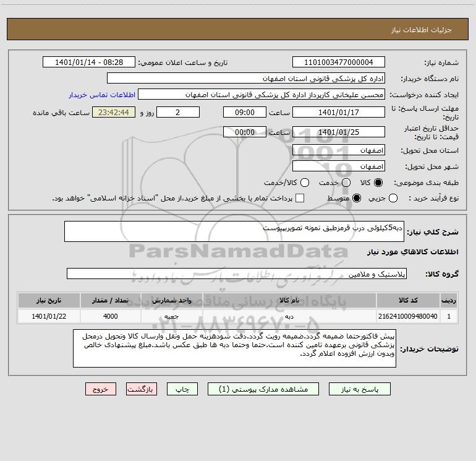476x461 pixels.
Task: Click مشاهده مدارک پیوستی (1) button
Action: point(263,389)
